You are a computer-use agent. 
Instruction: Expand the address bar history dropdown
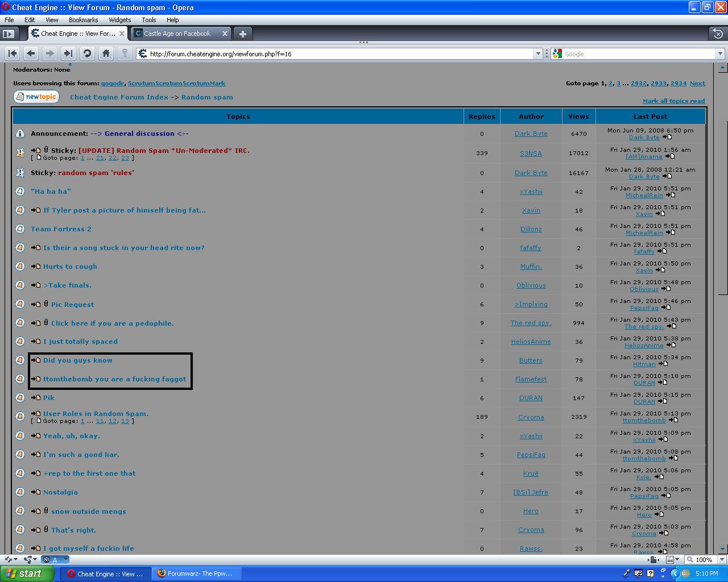pyautogui.click(x=538, y=53)
